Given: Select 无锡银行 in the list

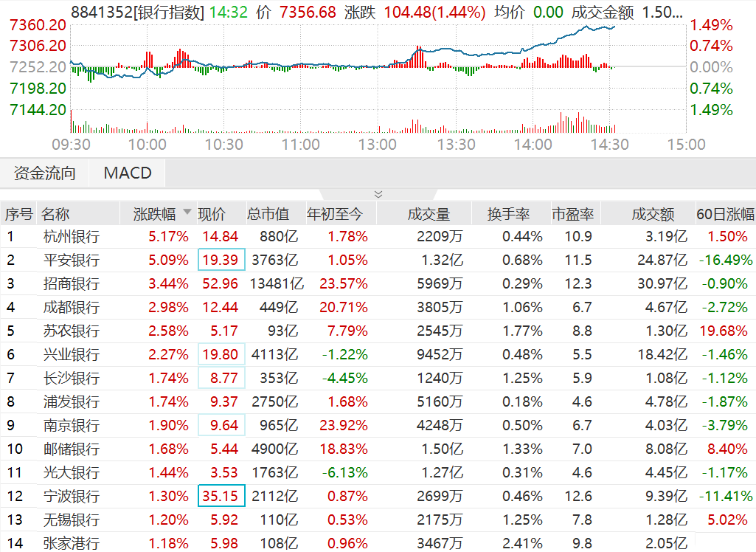Looking at the screenshot, I should tap(72, 520).
